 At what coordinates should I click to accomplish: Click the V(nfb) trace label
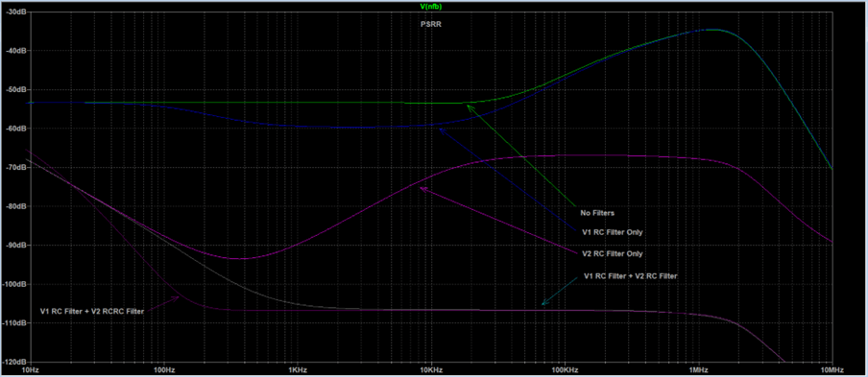pyautogui.click(x=431, y=7)
